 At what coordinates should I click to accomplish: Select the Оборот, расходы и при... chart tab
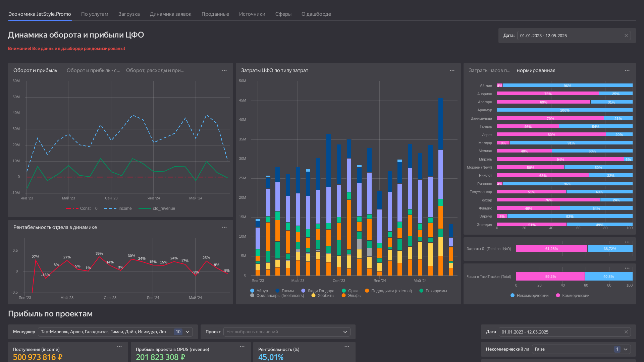[x=155, y=70]
